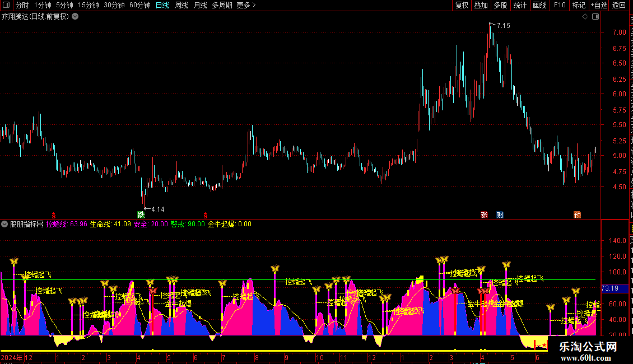The height and width of the screenshot is (364, 633).
Task: Click the 齐翔腾达(日线.前复权) chart title
Action: (35, 17)
